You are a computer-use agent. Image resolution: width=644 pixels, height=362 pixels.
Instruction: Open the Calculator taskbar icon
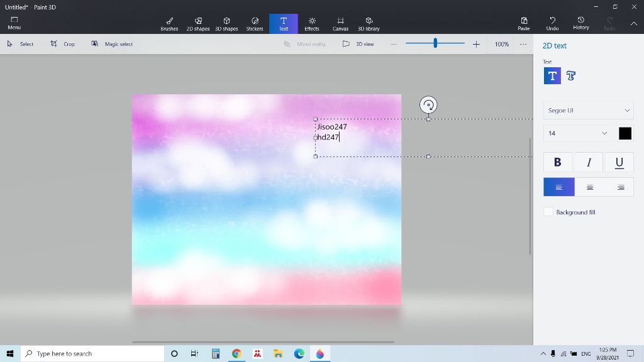pyautogui.click(x=216, y=353)
